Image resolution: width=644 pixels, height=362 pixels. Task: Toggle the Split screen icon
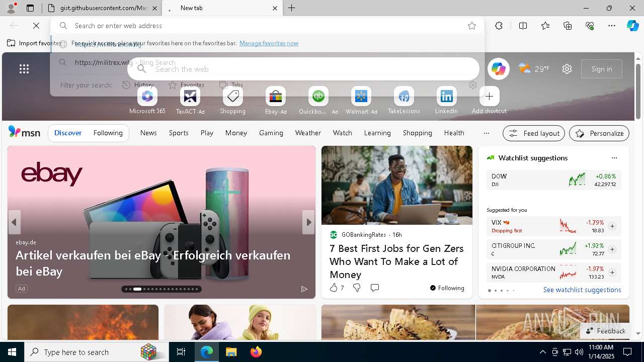(x=523, y=26)
